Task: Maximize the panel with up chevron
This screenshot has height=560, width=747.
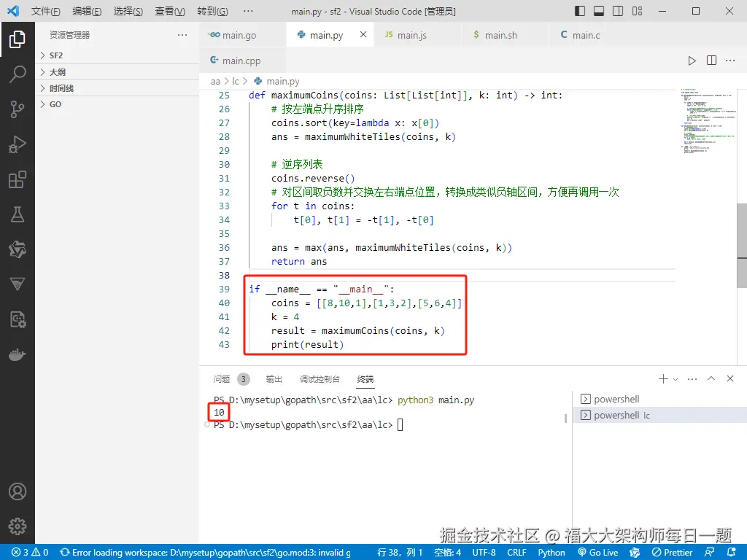Action: (711, 378)
